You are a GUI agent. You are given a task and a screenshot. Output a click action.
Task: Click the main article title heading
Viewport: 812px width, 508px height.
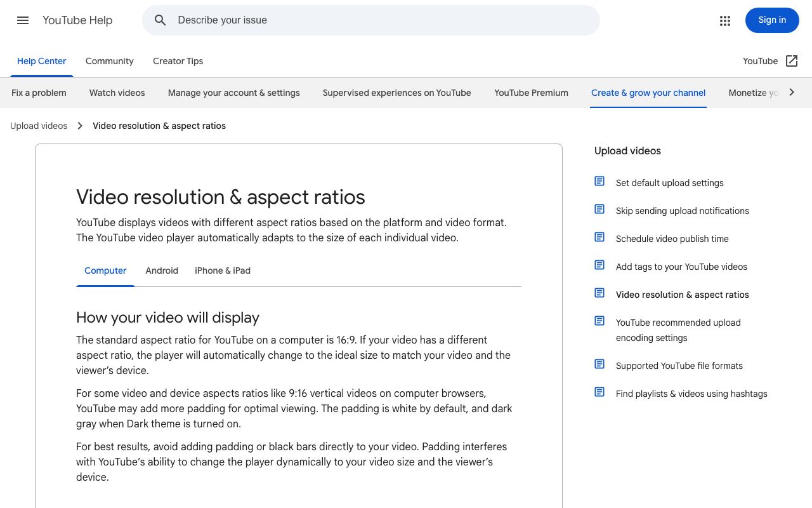click(x=221, y=197)
